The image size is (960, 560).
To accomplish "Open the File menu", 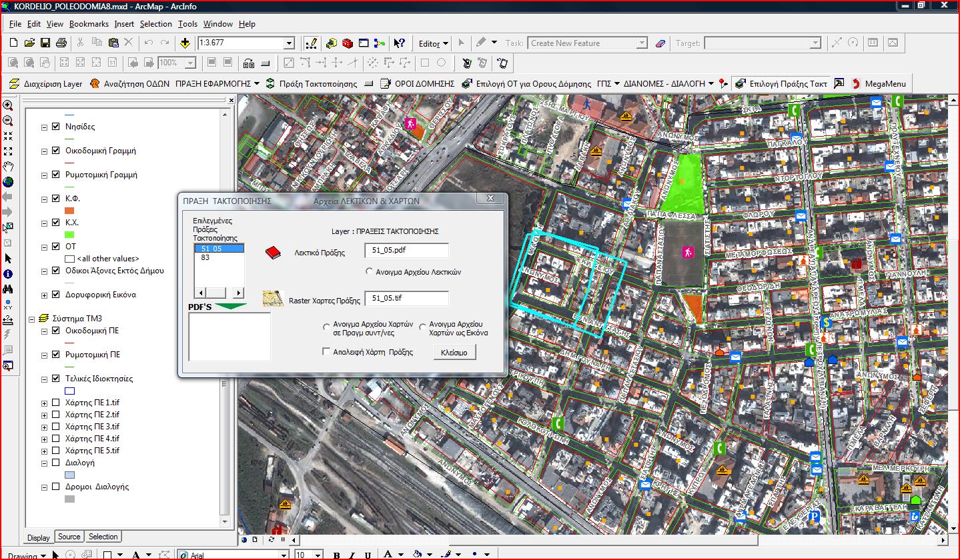I will [15, 24].
